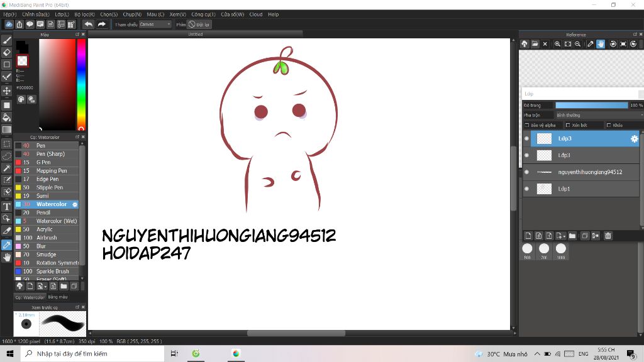The height and width of the screenshot is (362, 644).
Task: Expand the add-layer dropdown arrow
Action: pos(564,236)
